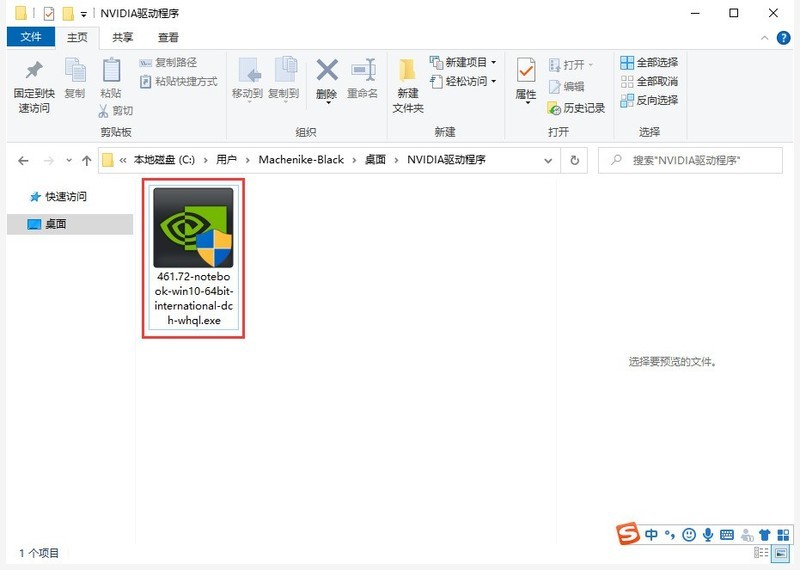Open the Move to (移动到) menu
This screenshot has height=570, width=800.
tap(247, 79)
